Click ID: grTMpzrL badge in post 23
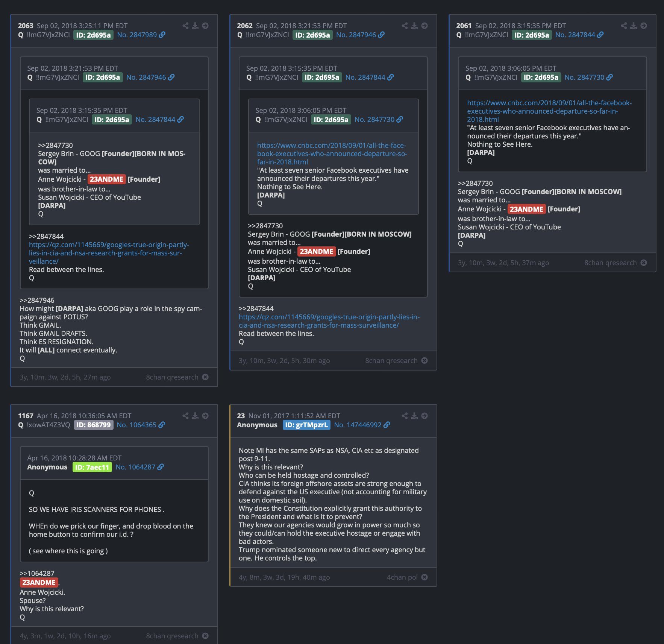Viewport: 664px width, 644px height. point(306,425)
